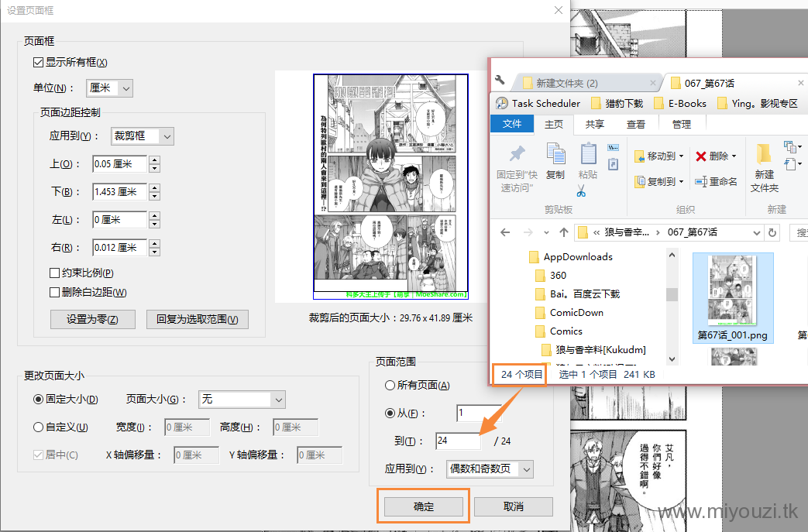Image resolution: width=808 pixels, height=532 pixels.
Task: Click the scissors Cut icon
Action: [x=581, y=191]
